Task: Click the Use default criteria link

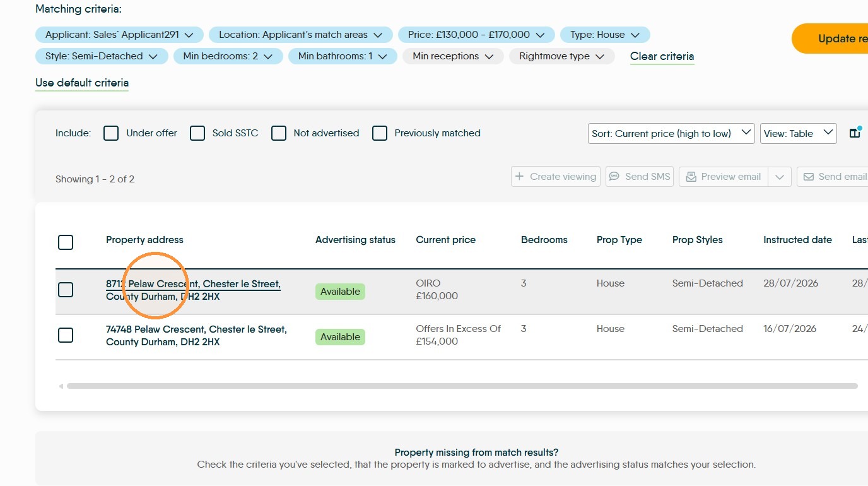Action: click(82, 83)
